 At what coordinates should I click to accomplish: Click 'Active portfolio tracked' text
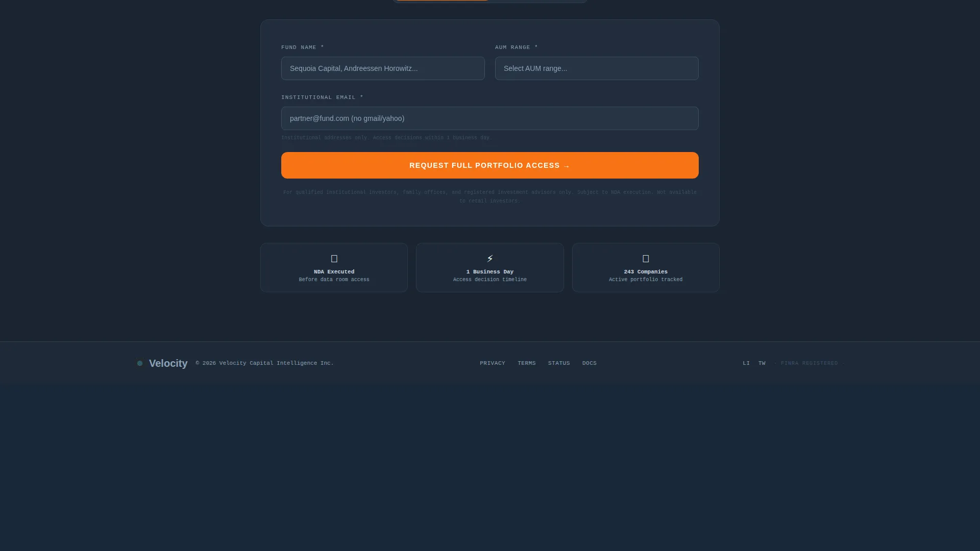(646, 280)
